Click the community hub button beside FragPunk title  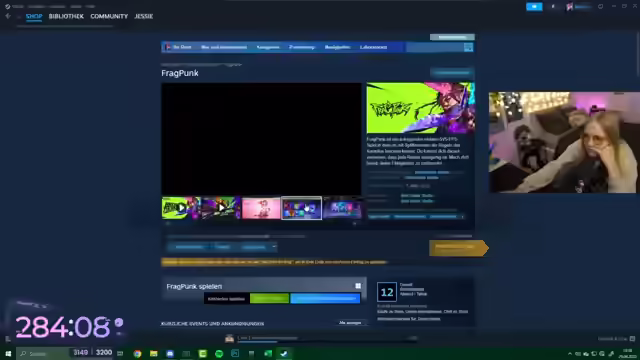[452, 73]
